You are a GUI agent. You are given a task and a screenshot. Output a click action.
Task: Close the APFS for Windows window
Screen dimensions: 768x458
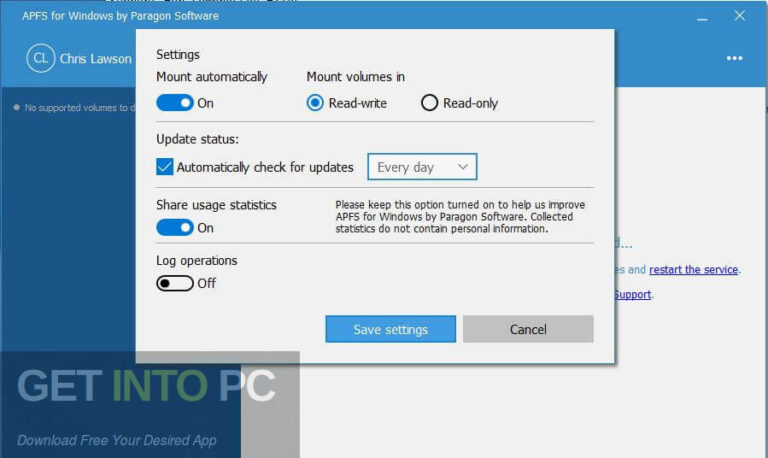[x=740, y=16]
